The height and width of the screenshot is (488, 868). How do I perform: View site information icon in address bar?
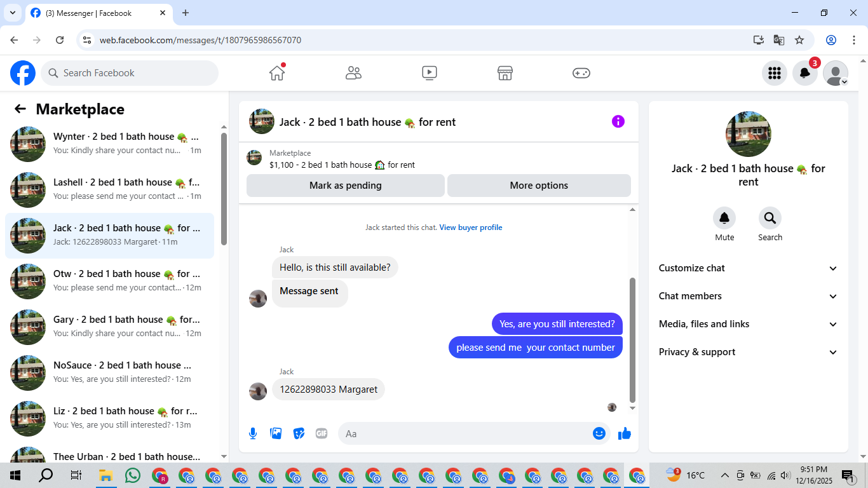point(88,40)
